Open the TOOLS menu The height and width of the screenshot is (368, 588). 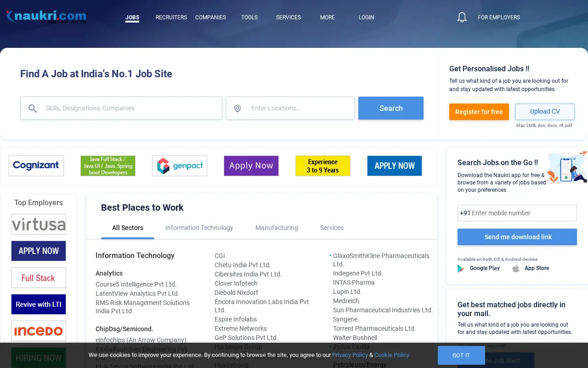249,17
